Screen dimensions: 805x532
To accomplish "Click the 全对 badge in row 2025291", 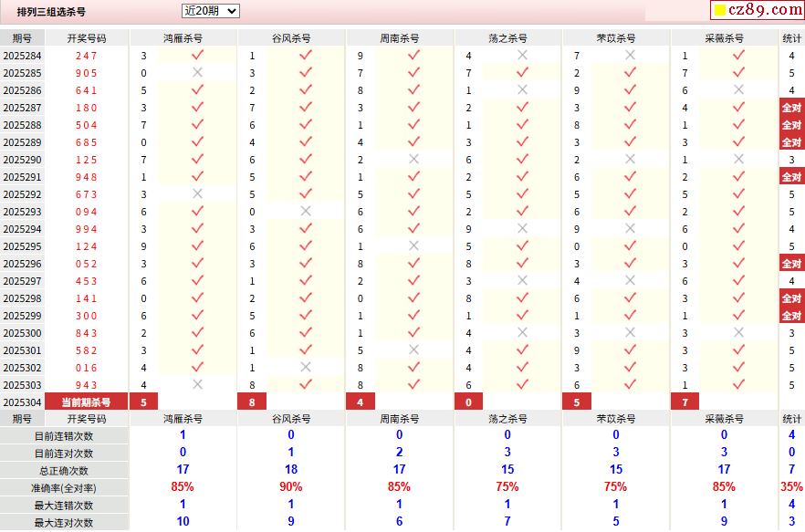I will point(791,177).
